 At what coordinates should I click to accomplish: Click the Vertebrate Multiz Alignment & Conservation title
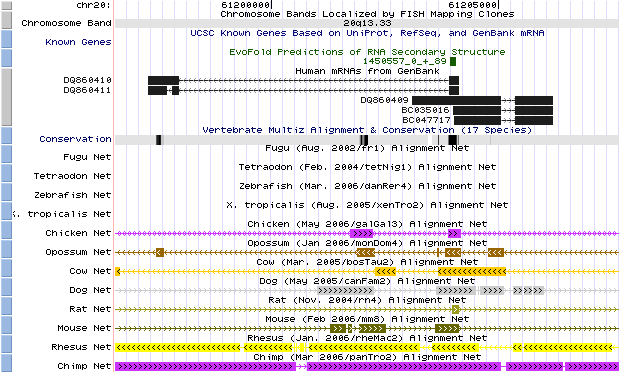367,130
